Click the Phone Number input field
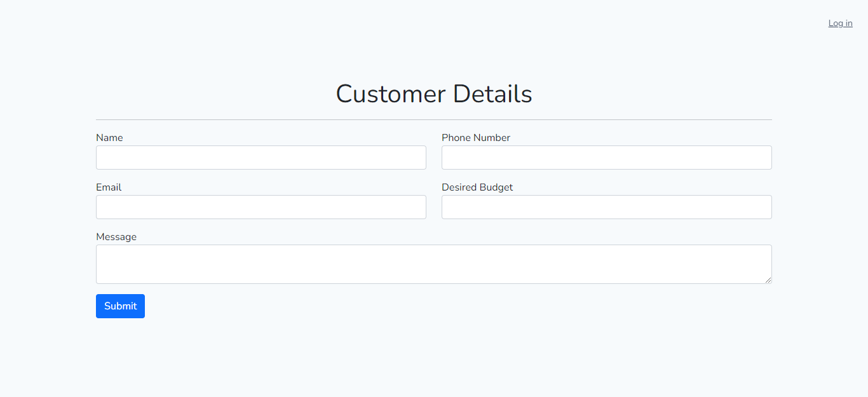 point(606,158)
